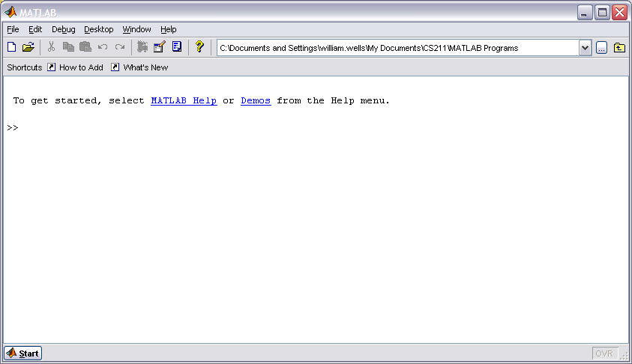Image resolution: width=632 pixels, height=364 pixels.
Task: Click the New M-File icon
Action: 11,47
